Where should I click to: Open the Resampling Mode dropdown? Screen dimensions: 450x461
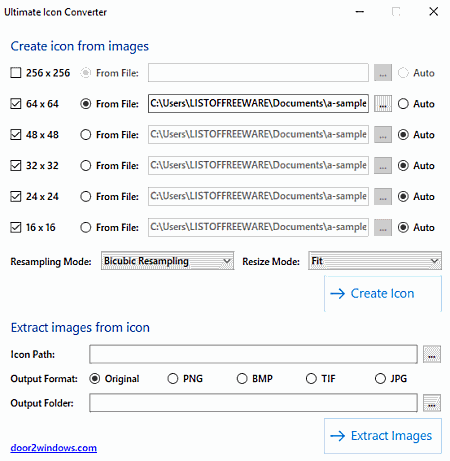click(x=168, y=261)
